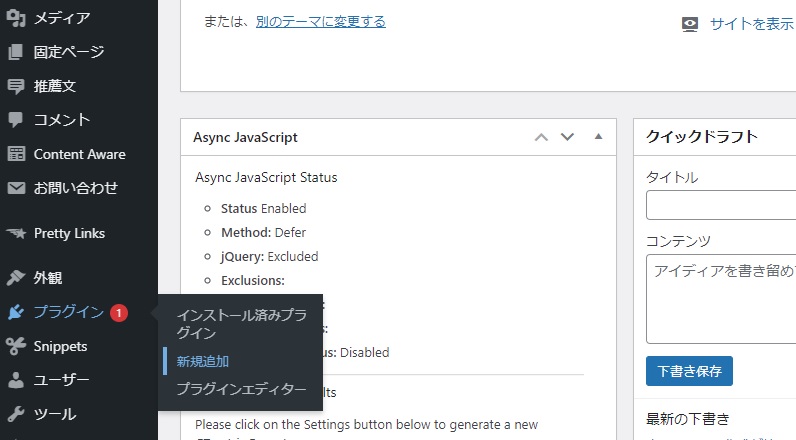This screenshot has width=796, height=440.
Task: Click the 推薦文 testimonials icon
Action: click(16, 86)
